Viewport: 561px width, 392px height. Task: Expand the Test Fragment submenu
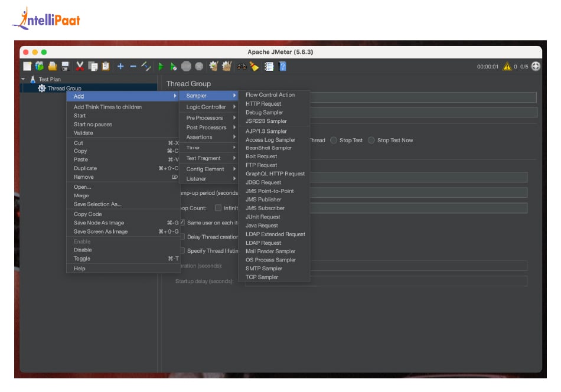[x=208, y=158]
